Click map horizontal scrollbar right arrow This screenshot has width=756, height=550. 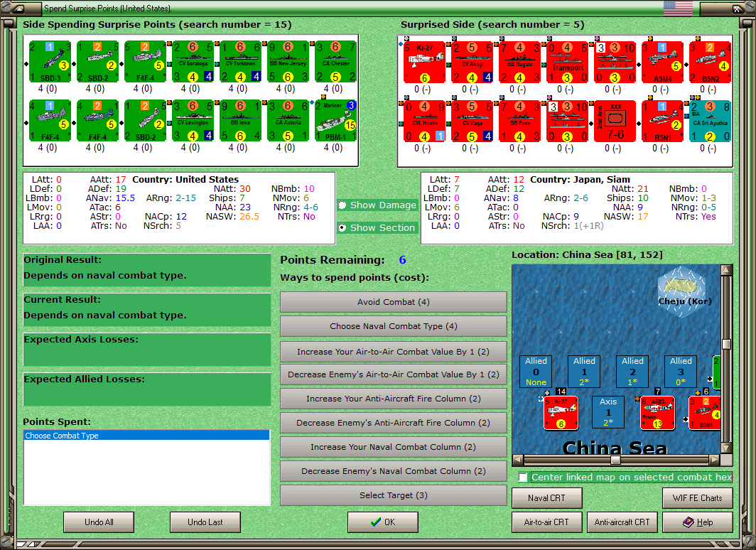[715, 460]
